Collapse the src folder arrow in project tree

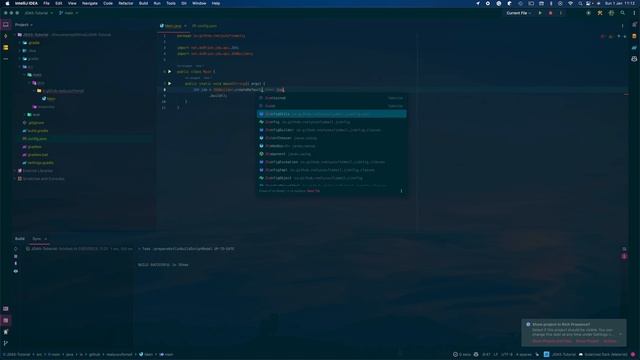[x=20, y=67]
